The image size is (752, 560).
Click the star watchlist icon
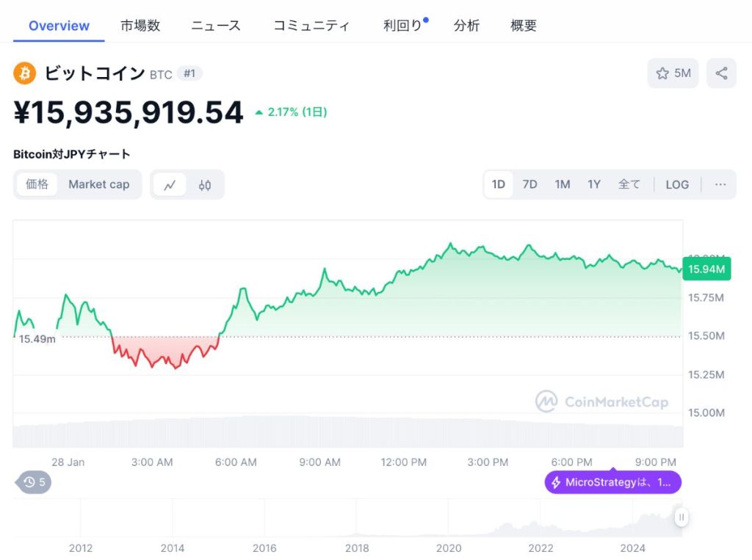(x=662, y=73)
